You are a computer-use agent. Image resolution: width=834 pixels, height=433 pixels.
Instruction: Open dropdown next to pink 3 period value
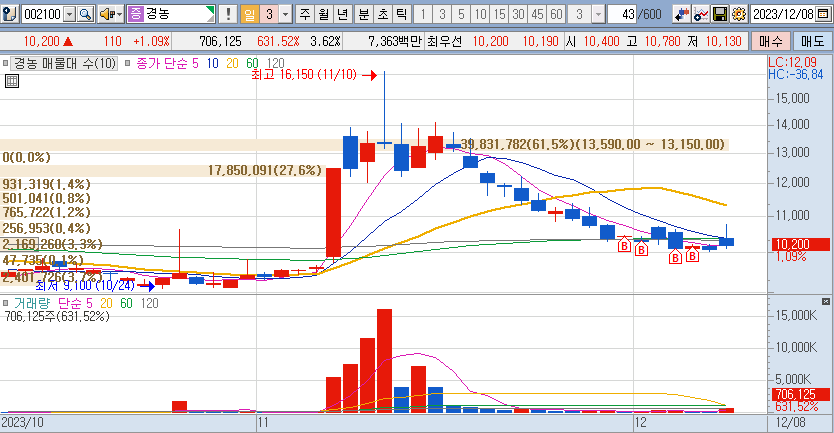click(286, 14)
